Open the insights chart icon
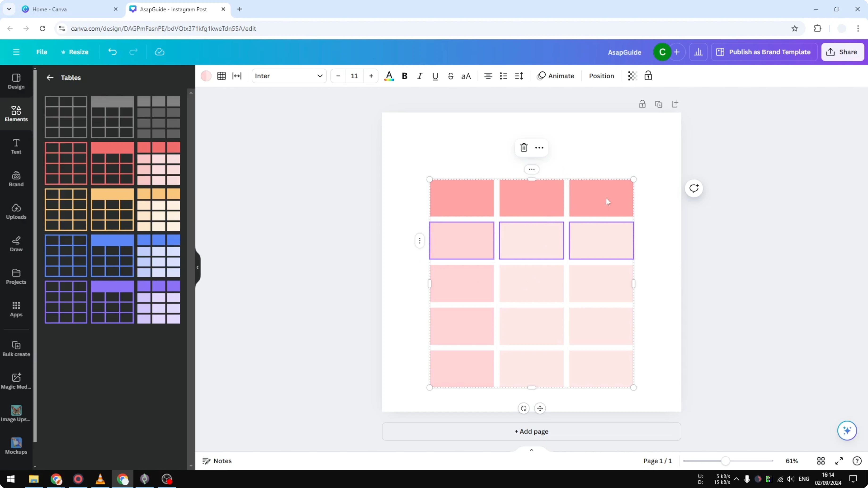 coord(698,52)
